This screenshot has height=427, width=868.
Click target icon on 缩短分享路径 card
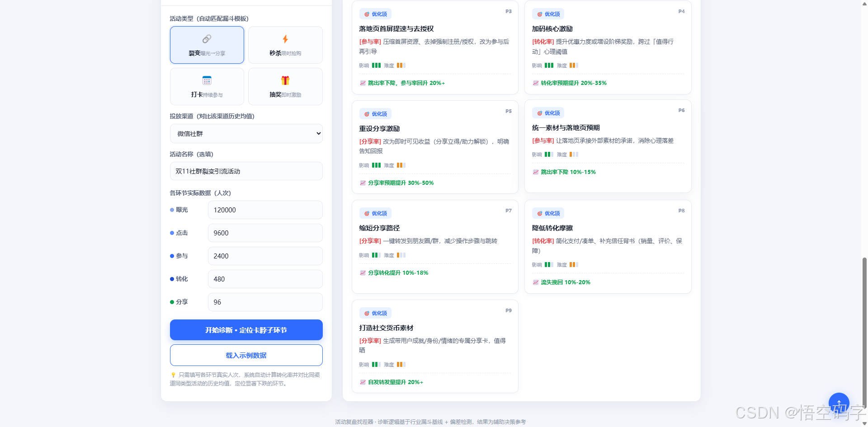coord(367,214)
